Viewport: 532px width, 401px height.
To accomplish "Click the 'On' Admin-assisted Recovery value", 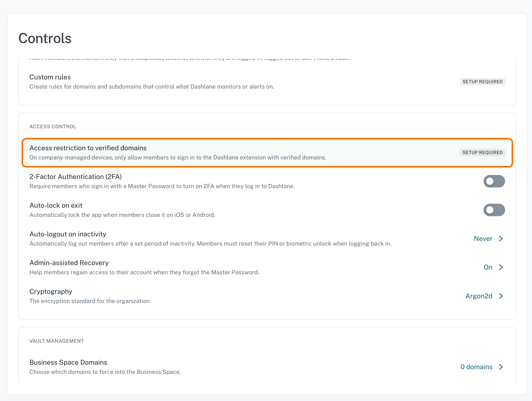I will click(x=488, y=267).
